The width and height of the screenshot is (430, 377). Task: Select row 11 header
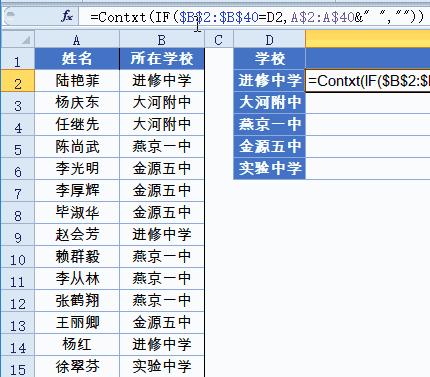click(x=17, y=279)
